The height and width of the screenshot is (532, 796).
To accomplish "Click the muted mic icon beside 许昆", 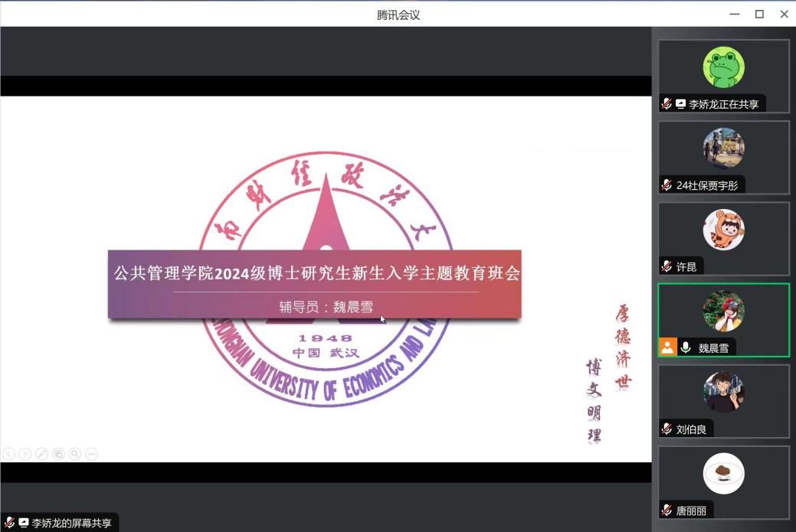I will [x=667, y=266].
